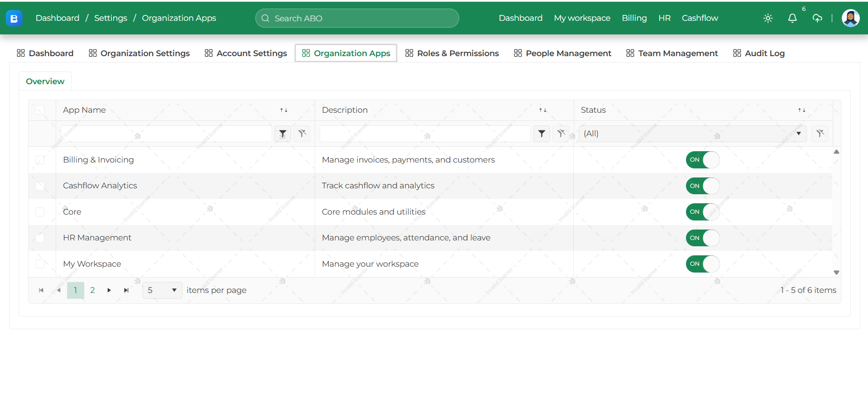Check the Billing & Invoicing row checkbox

40,160
